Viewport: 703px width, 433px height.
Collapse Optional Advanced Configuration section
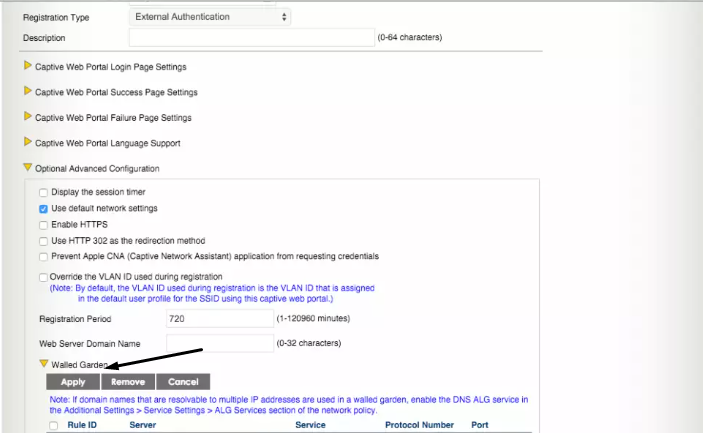point(28,167)
